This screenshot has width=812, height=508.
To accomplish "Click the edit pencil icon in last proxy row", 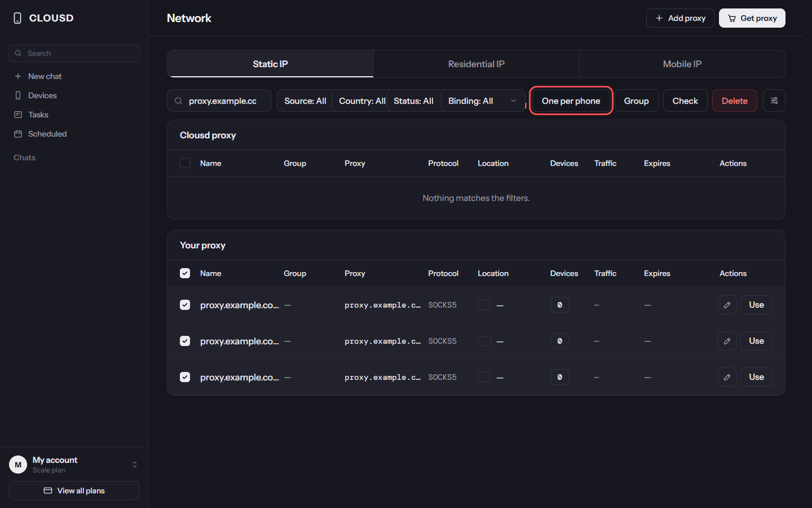I will coord(727,377).
